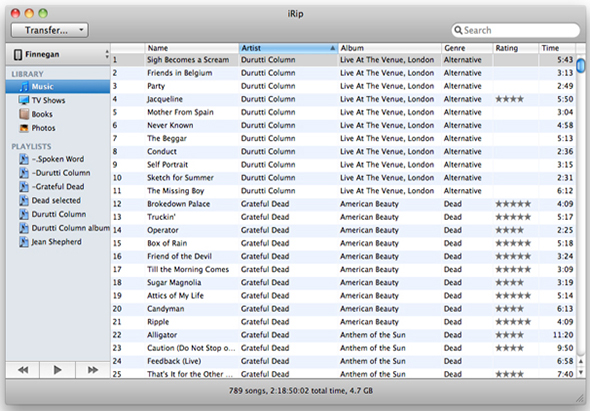
Task: Select the song Feedback (Live)
Action: [174, 361]
